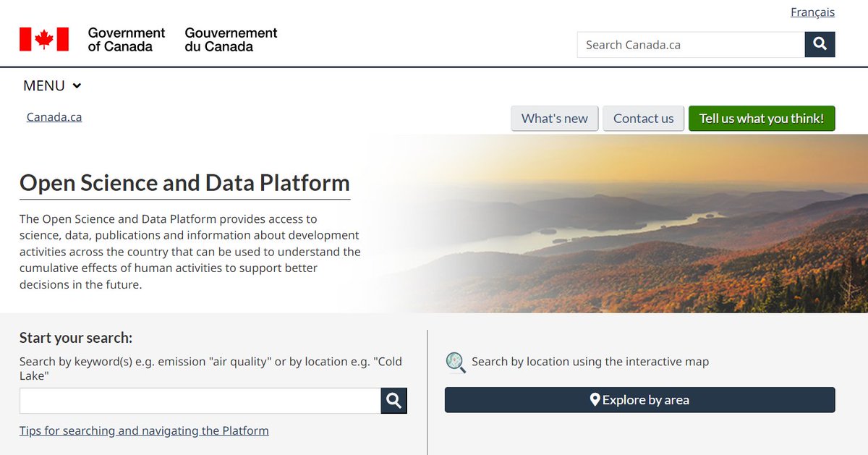Open Tips for searching and navigating link

pyautogui.click(x=144, y=430)
